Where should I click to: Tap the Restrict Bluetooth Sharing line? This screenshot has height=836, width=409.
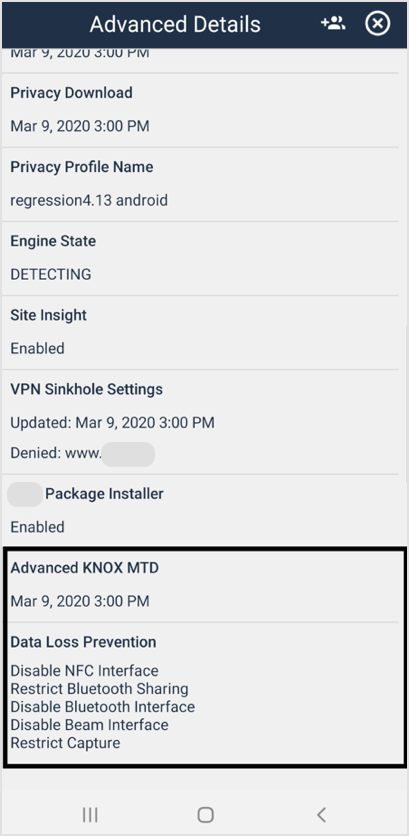99,689
